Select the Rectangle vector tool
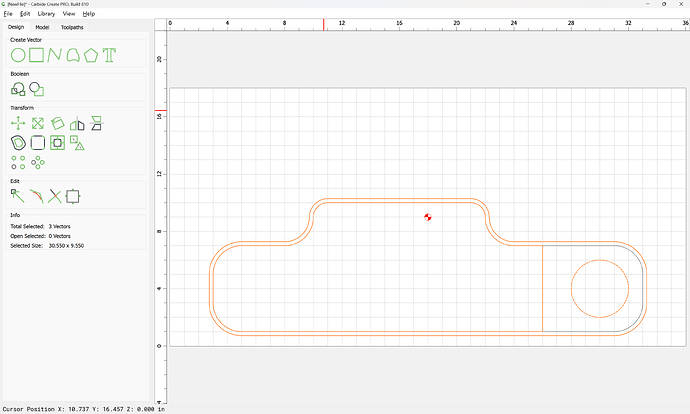 click(x=37, y=55)
